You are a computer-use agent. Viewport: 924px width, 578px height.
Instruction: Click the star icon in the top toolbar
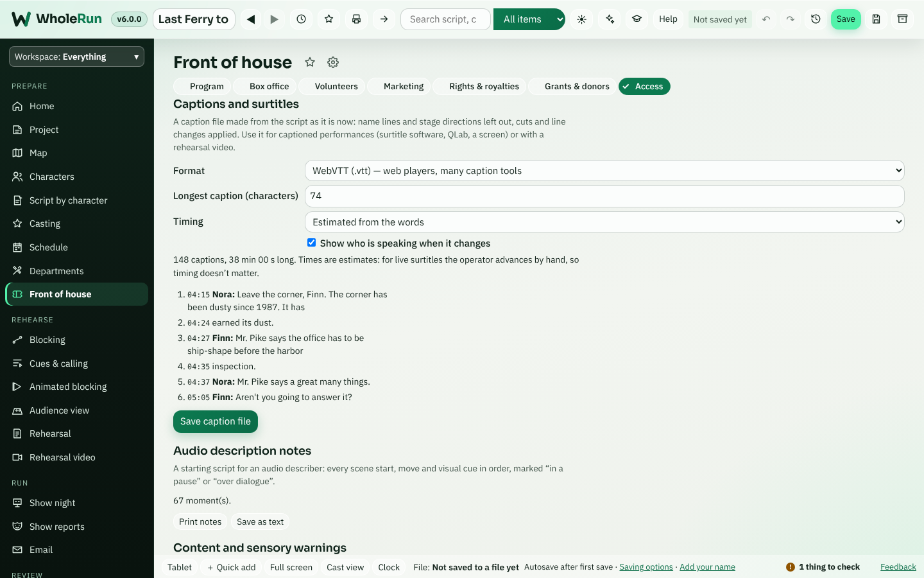point(329,19)
